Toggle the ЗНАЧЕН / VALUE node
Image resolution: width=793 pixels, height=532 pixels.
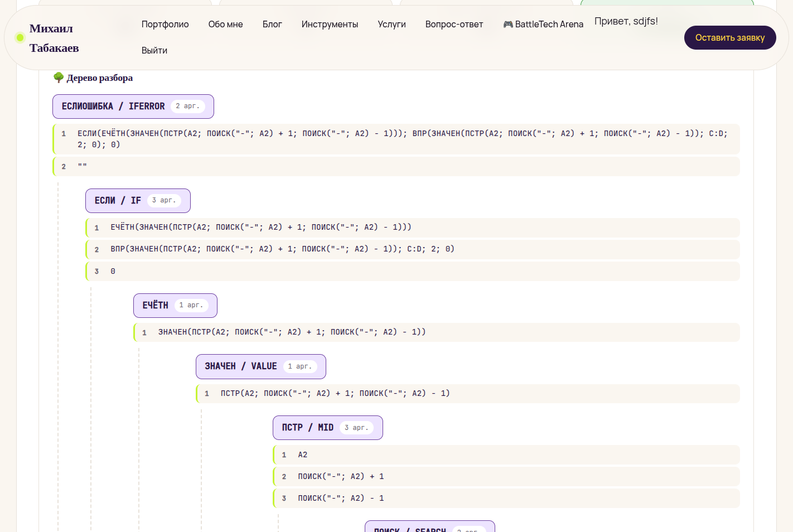pyautogui.click(x=261, y=366)
